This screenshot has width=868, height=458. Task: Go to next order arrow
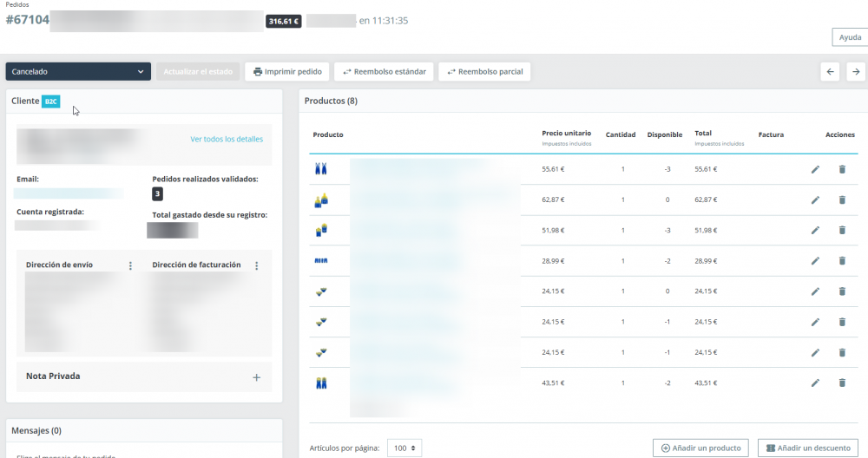pos(856,71)
